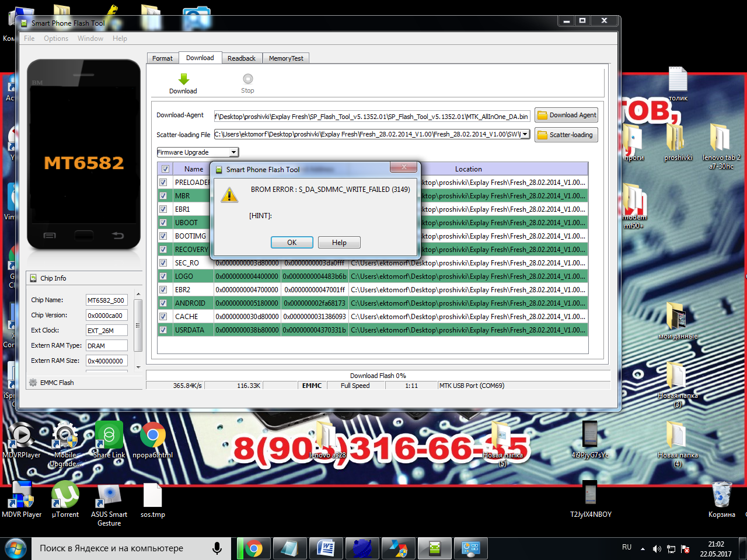The width and height of the screenshot is (747, 560).
Task: Toggle the select-all checkbox in table header
Action: [x=165, y=169]
